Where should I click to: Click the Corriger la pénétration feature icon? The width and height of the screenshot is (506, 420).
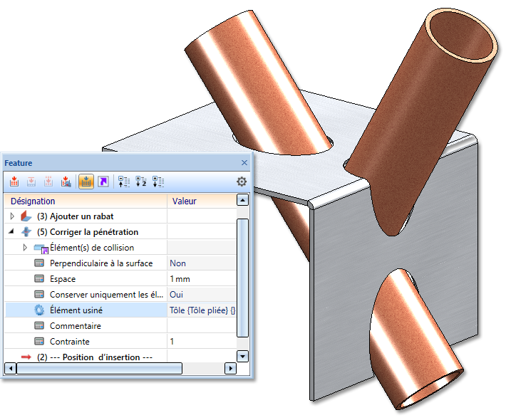click(26, 232)
